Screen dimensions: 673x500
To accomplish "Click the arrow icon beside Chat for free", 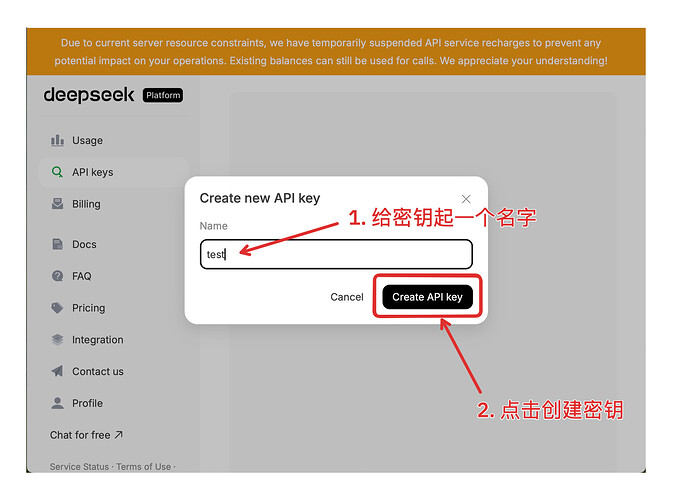I will coord(119,435).
